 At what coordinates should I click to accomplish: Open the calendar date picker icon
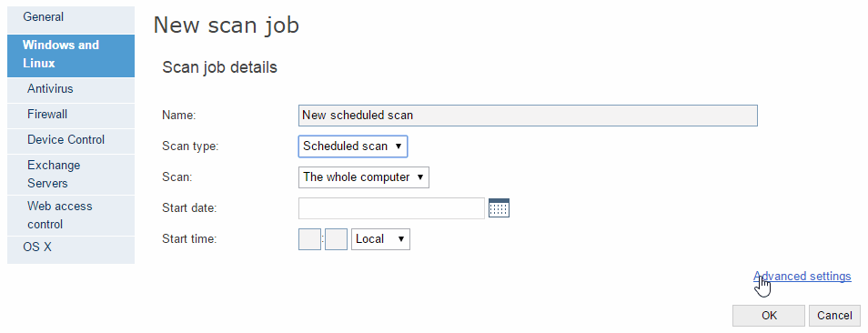point(499,208)
